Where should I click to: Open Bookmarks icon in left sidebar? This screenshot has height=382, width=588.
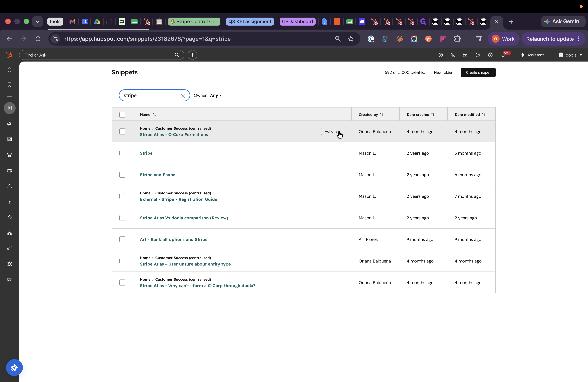10,85
